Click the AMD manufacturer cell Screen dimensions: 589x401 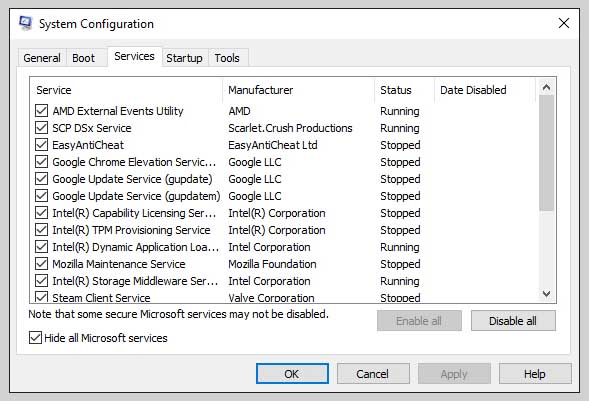pos(239,111)
